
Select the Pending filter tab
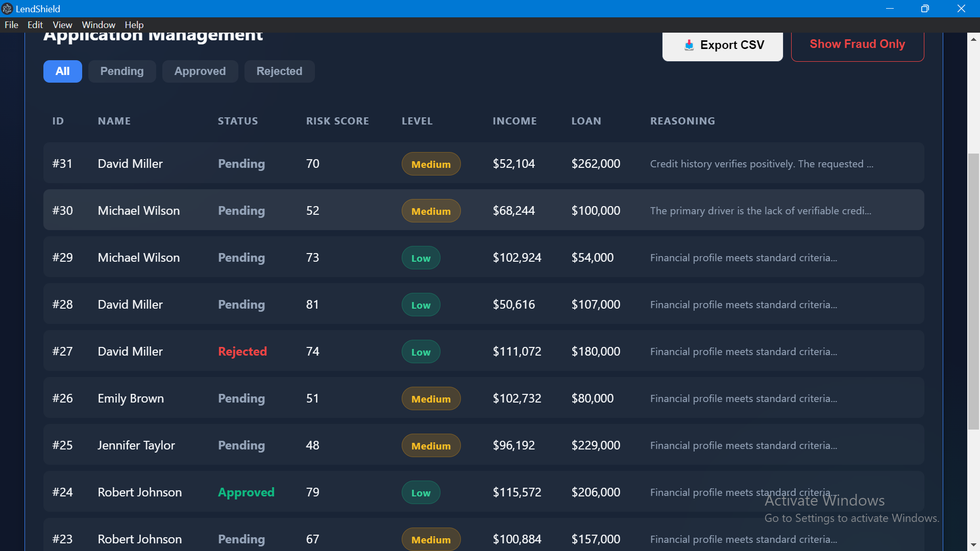(122, 71)
